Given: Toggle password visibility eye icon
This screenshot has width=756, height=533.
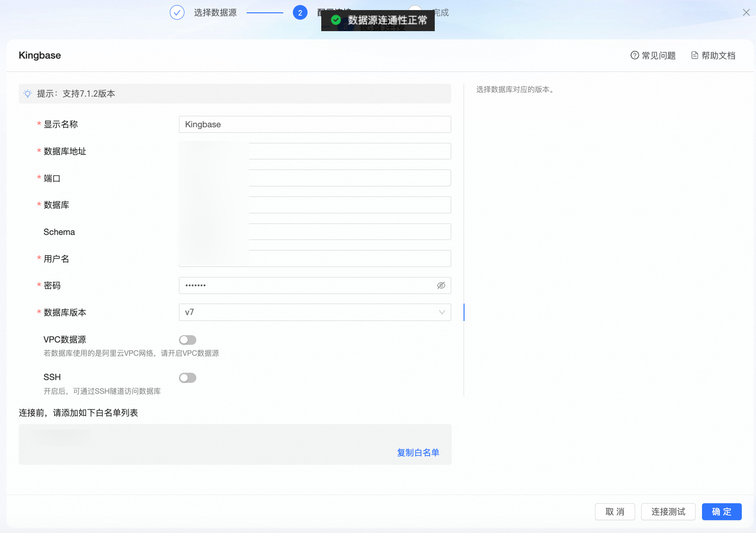Looking at the screenshot, I should pos(441,285).
